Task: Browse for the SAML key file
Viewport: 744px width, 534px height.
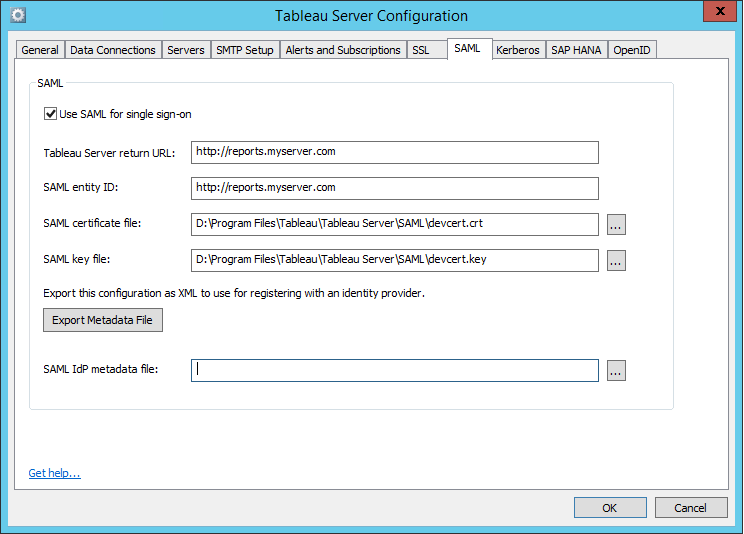Action: pyautogui.click(x=616, y=261)
